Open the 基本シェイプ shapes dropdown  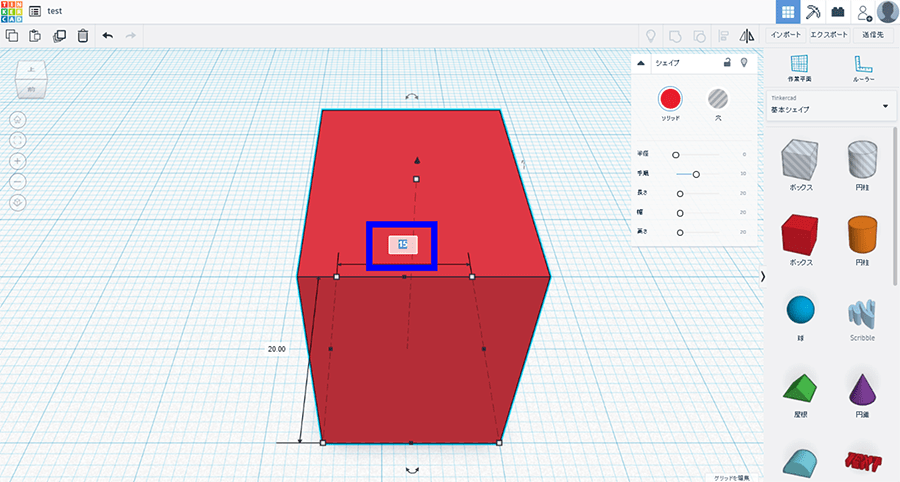click(x=831, y=106)
